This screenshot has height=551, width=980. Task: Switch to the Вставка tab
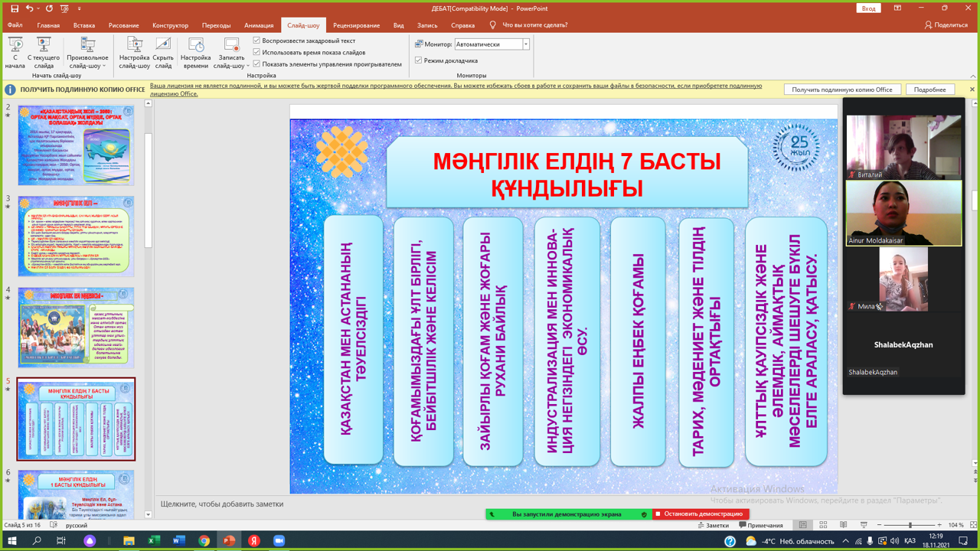(84, 25)
